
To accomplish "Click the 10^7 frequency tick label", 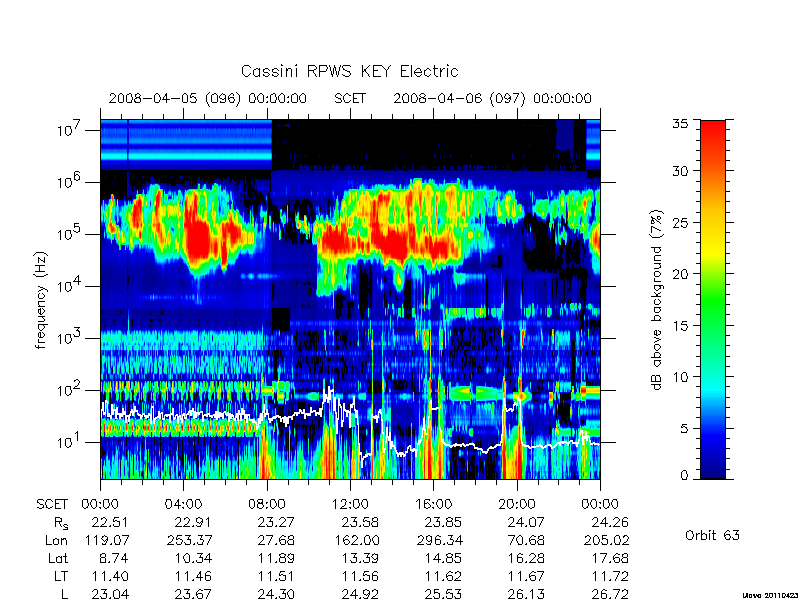I will point(68,129).
